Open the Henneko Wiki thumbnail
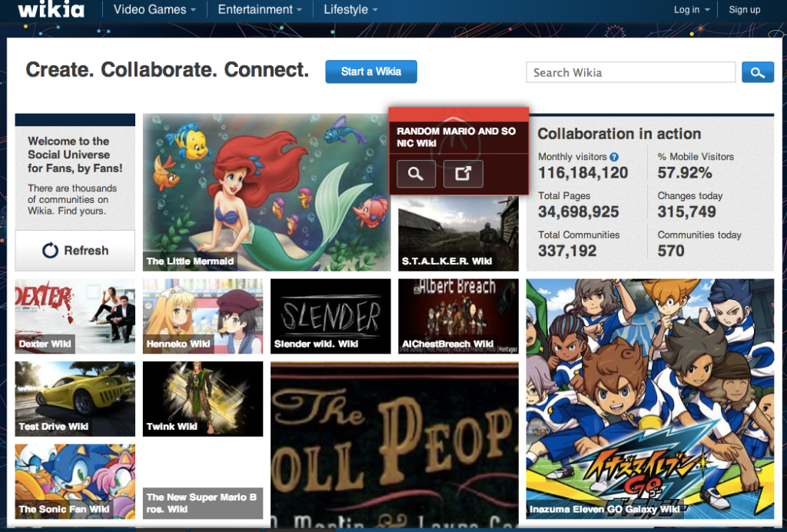 click(x=203, y=316)
